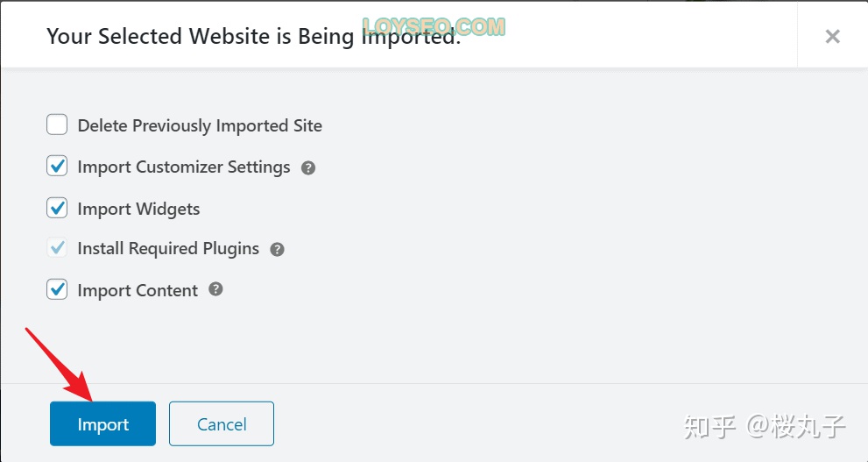
Task: Open help tooltip beside Import Content
Action: click(215, 288)
